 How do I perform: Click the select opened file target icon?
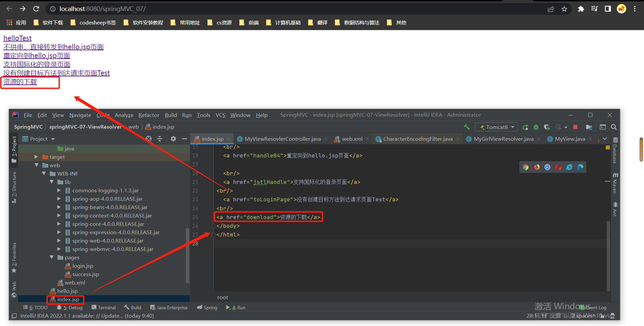(149, 139)
